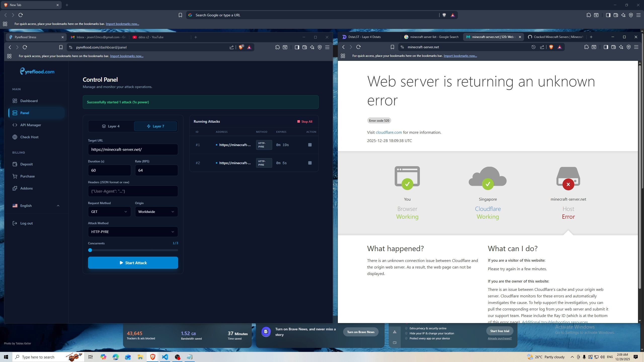Bookmark the minecraft-server.net page
This screenshot has height=362, width=644.
pyautogui.click(x=392, y=47)
